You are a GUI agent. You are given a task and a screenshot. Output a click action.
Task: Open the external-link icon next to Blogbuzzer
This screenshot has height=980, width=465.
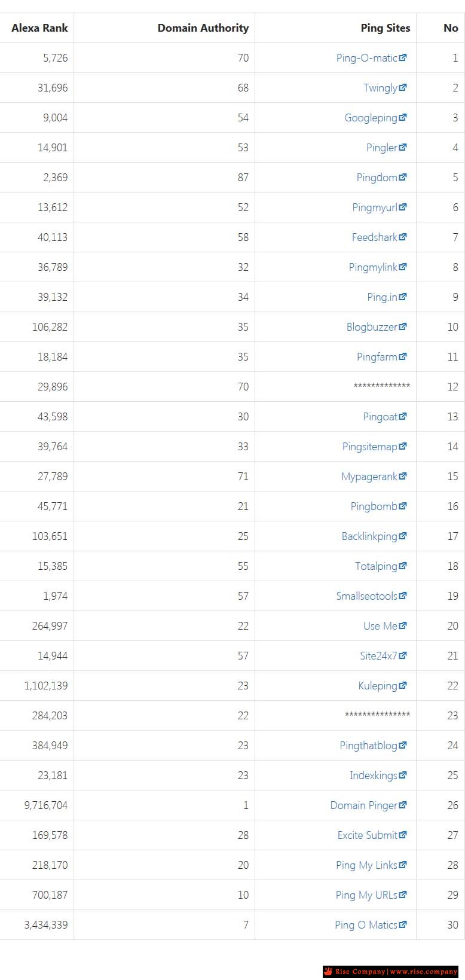click(403, 326)
